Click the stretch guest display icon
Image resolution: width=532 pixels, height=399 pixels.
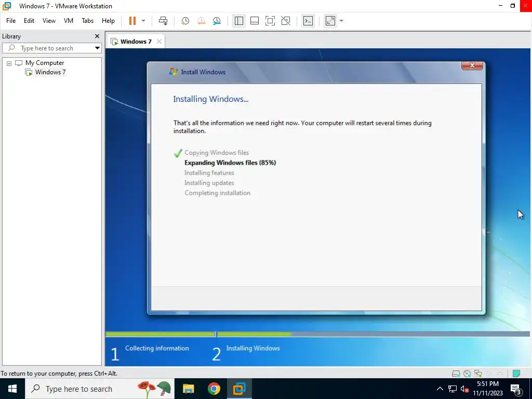[x=330, y=21]
